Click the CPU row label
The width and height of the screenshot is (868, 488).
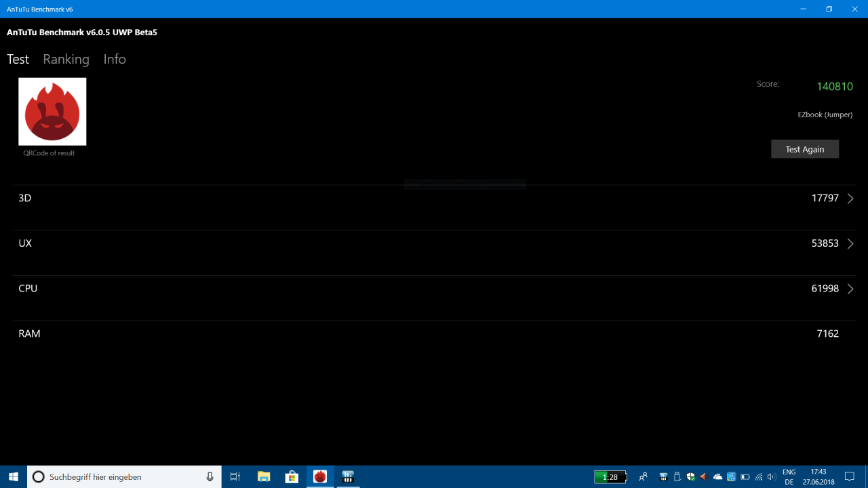click(x=28, y=288)
